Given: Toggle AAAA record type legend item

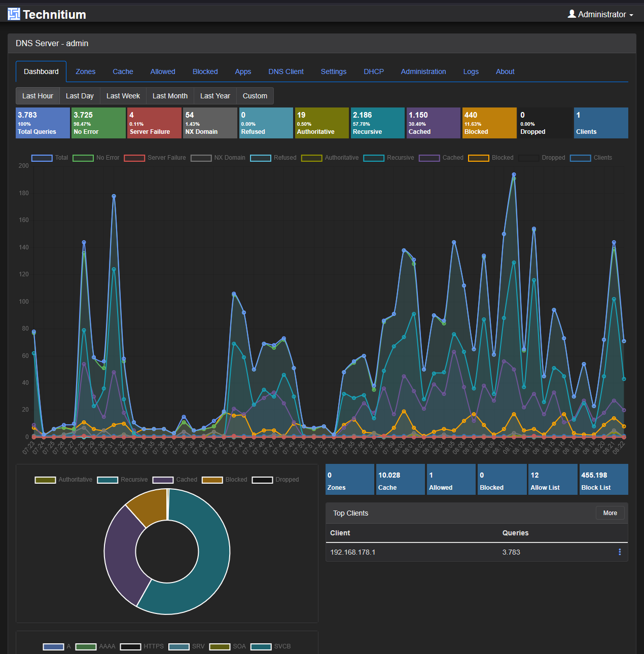Looking at the screenshot, I should (x=95, y=646).
